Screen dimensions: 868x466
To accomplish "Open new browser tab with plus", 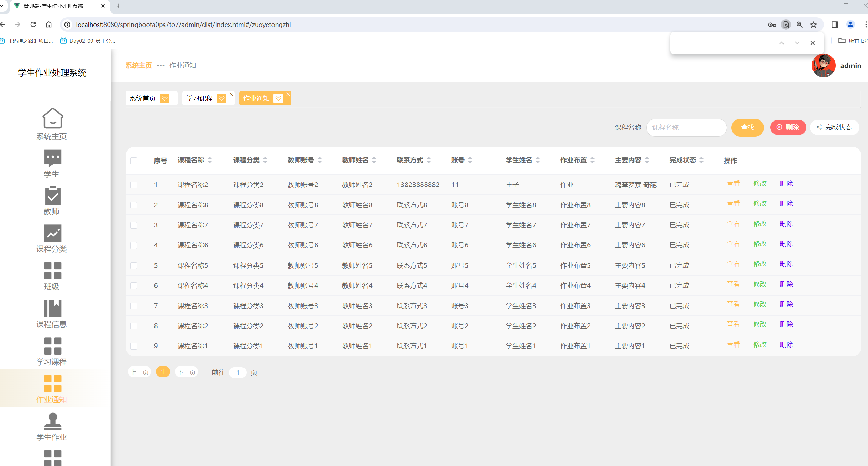I will 119,6.
